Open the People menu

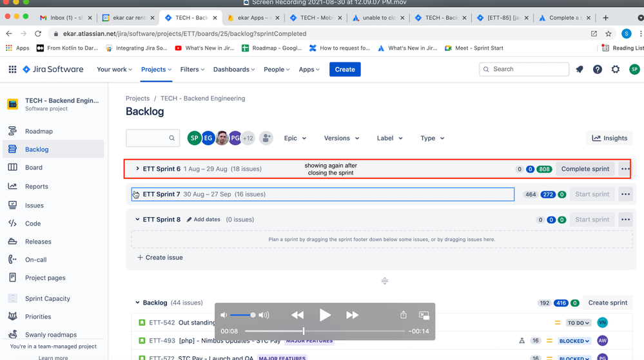click(x=277, y=70)
